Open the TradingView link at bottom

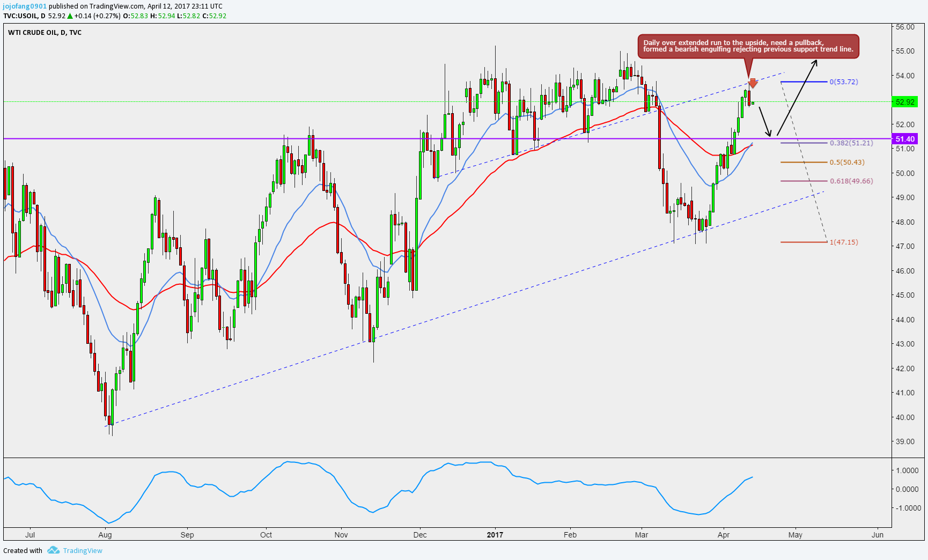(x=83, y=550)
